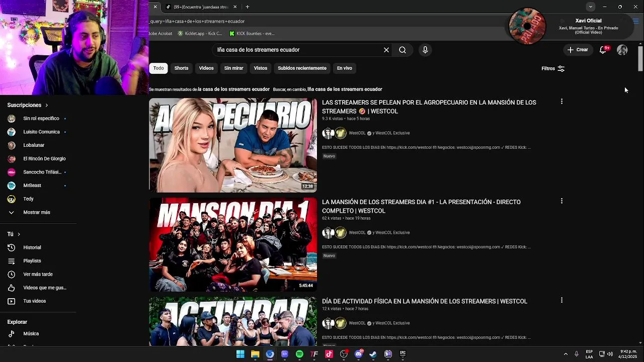Viewport: 644px width, 362px height.
Task: Click the magnifying glass search button
Action: tap(403, 50)
